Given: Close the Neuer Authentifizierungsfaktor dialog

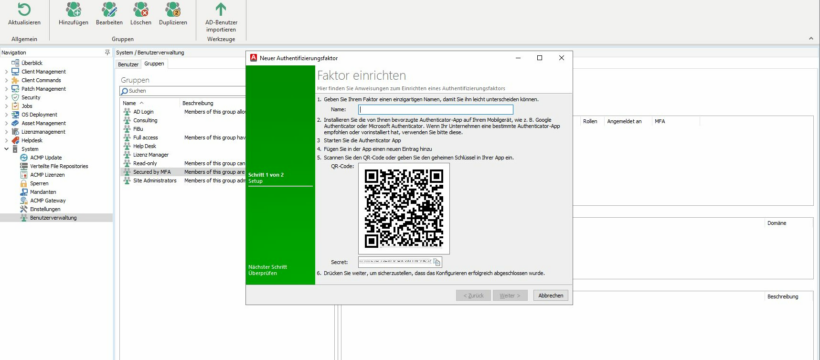Looking at the screenshot, I should pyautogui.click(x=561, y=58).
